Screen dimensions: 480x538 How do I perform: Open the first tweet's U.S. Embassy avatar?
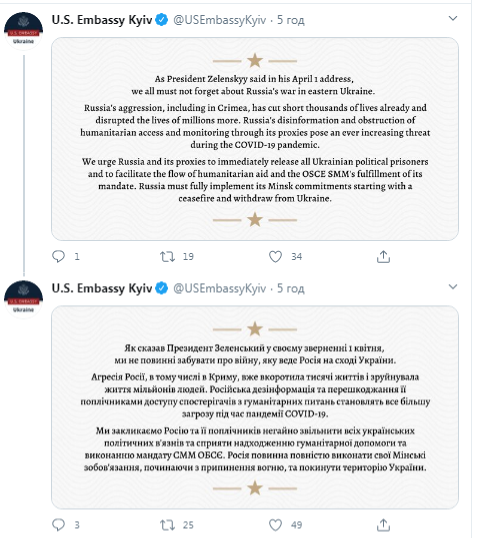click(23, 31)
